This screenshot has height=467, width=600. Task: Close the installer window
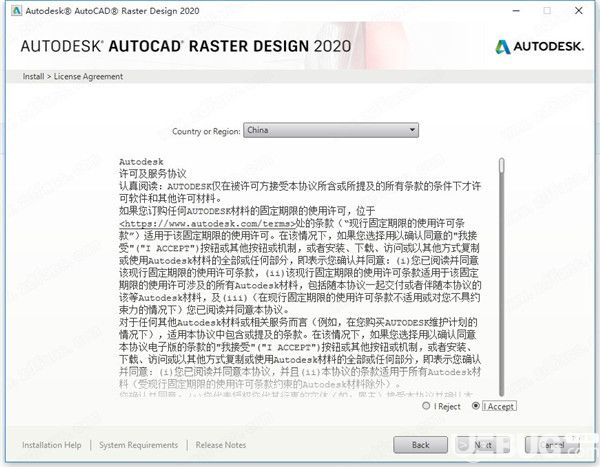579,10
